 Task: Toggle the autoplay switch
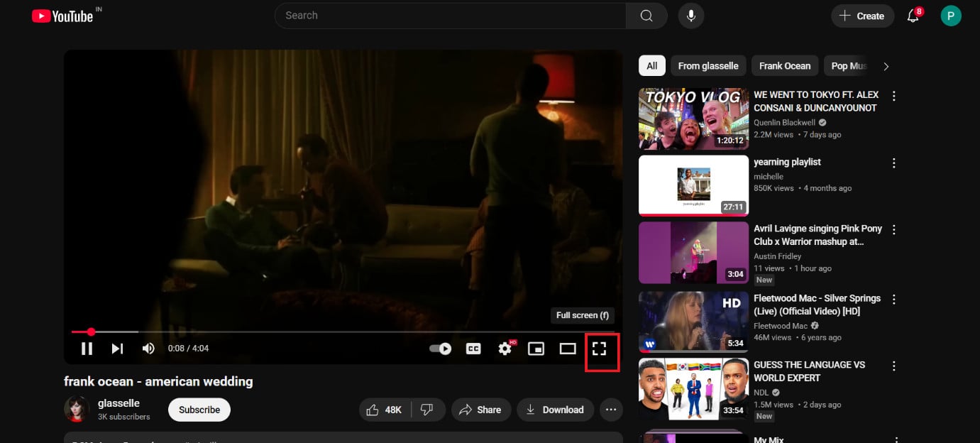pyautogui.click(x=441, y=349)
